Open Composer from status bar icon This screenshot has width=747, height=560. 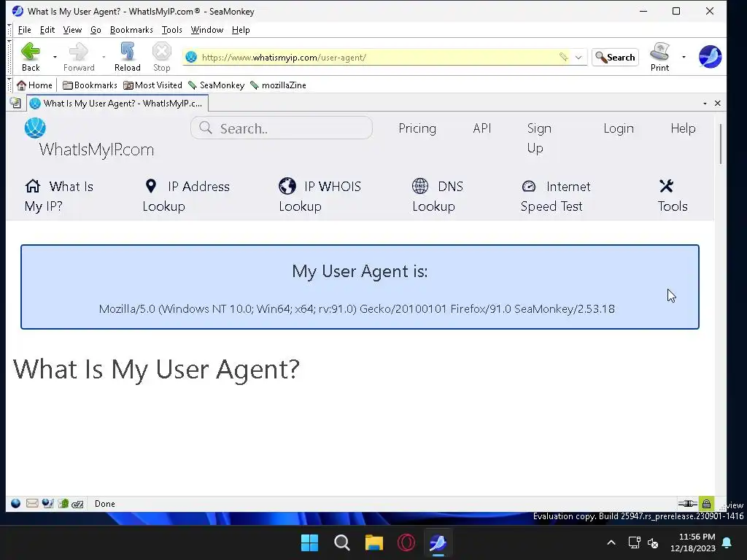point(47,503)
